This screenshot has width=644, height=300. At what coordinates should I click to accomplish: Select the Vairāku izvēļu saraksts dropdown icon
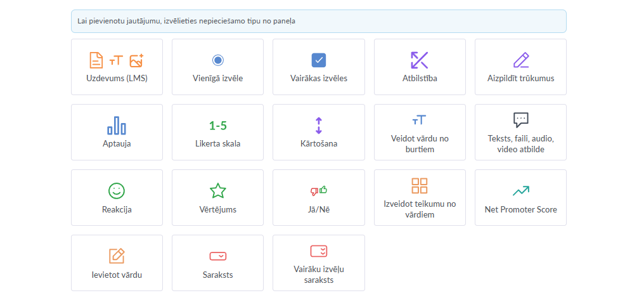[x=319, y=251]
